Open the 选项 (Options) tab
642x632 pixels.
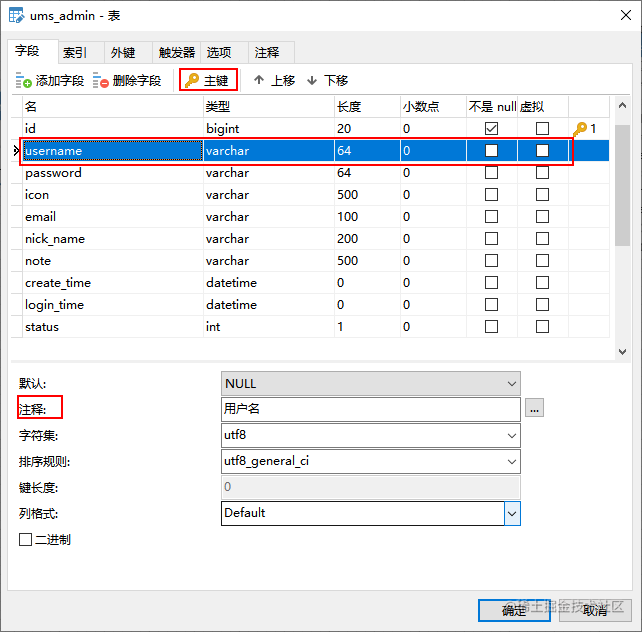224,52
